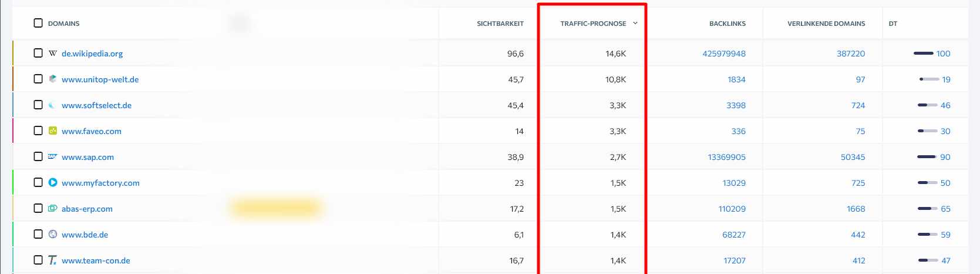Screen dimensions: 980x274
Task: Sort by the BACKLINKS column header
Action: tap(728, 24)
